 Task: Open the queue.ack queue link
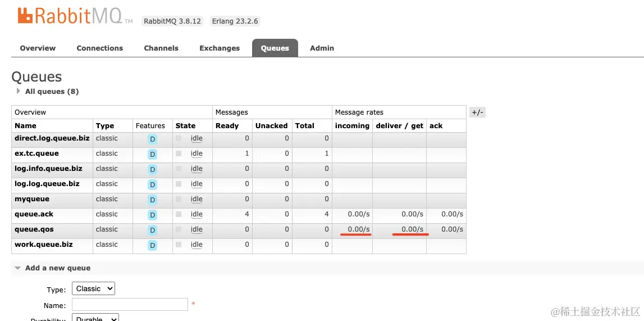pyautogui.click(x=34, y=214)
